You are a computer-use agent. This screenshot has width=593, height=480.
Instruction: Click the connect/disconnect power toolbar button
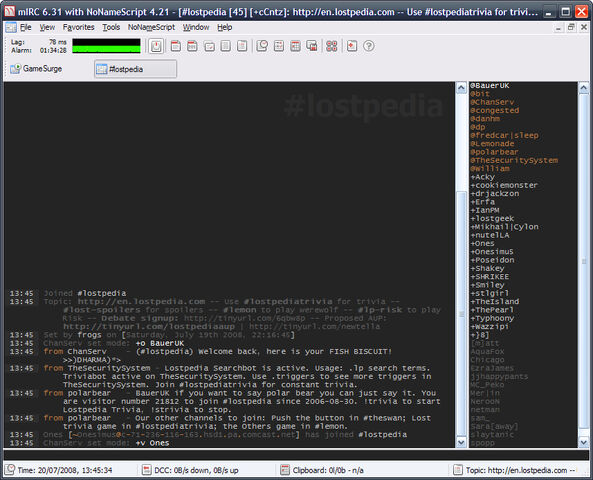[x=156, y=46]
